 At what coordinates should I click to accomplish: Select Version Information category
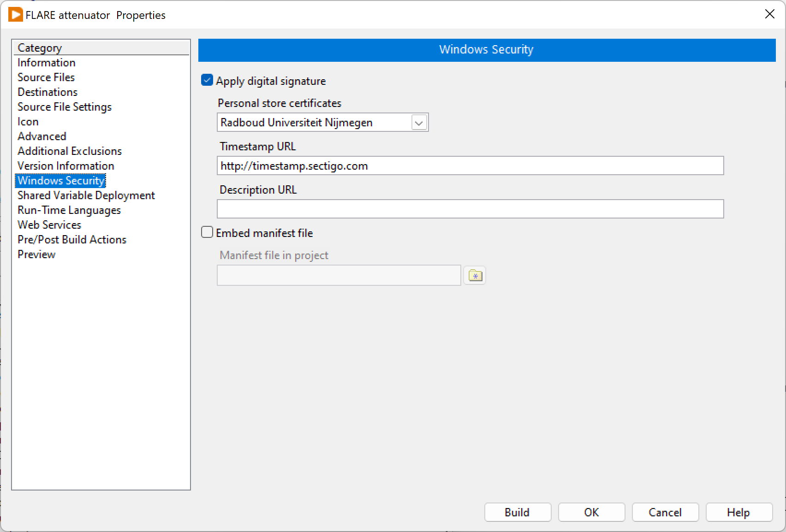65,166
